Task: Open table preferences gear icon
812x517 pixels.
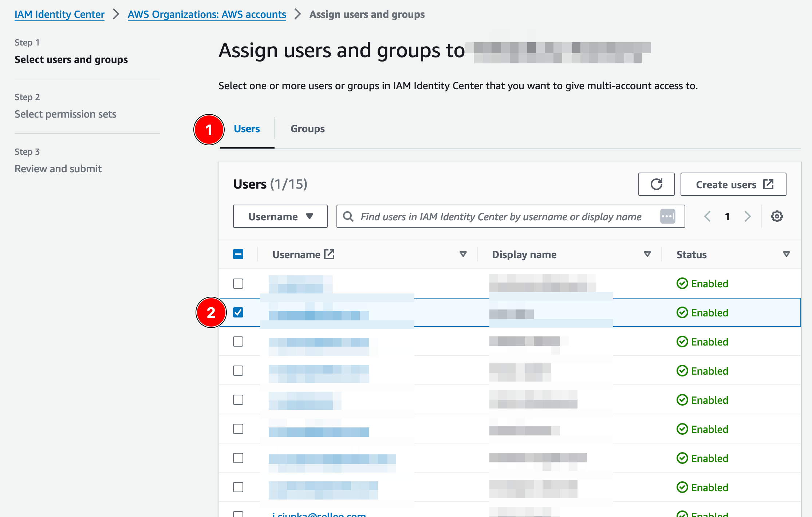Action: [x=777, y=216]
